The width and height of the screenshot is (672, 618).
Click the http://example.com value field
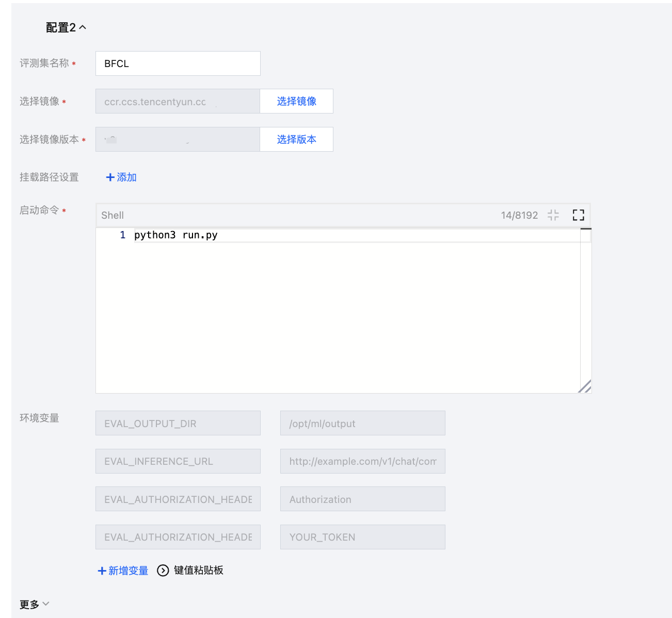click(363, 461)
